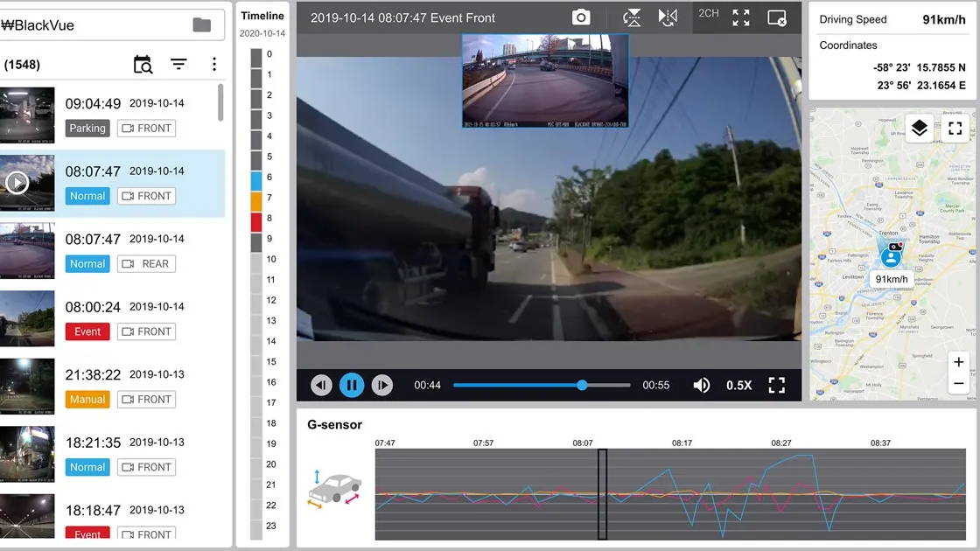The image size is (980, 551).
Task: Zoom out on the map
Action: pyautogui.click(x=958, y=384)
